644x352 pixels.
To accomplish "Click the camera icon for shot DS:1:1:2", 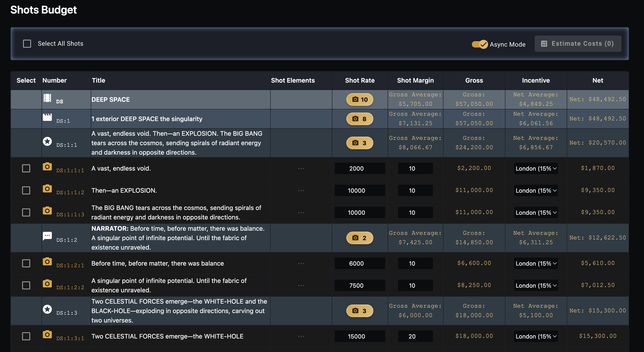I will (x=47, y=189).
